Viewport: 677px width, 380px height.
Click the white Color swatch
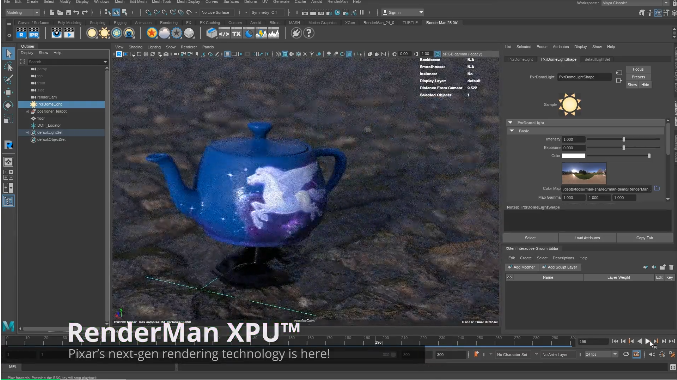click(x=573, y=156)
